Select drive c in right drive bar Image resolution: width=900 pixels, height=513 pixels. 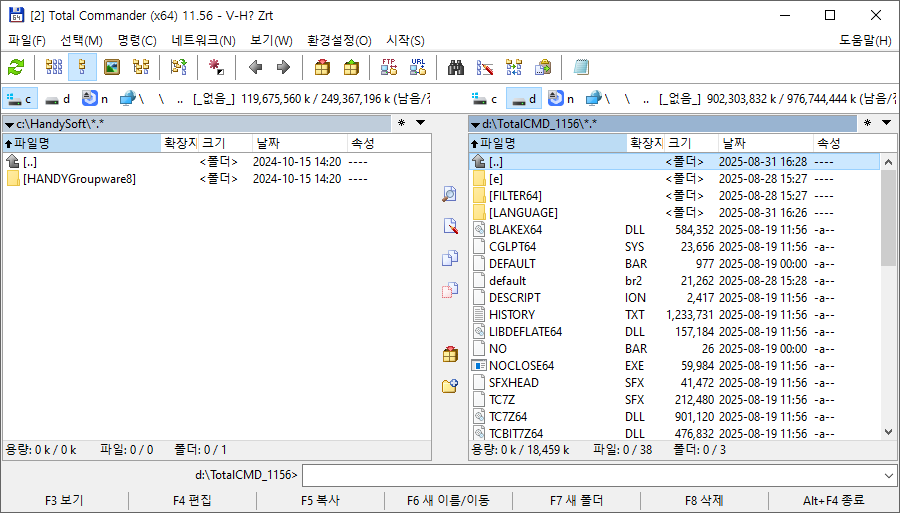(x=486, y=99)
